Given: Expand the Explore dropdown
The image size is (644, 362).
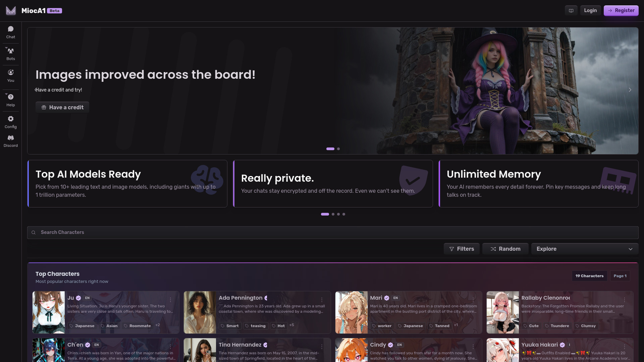Looking at the screenshot, I should 584,249.
